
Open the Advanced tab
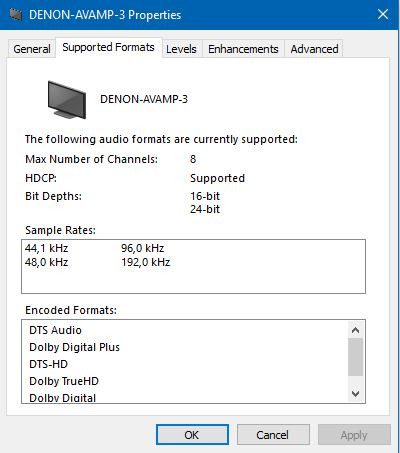coord(314,49)
